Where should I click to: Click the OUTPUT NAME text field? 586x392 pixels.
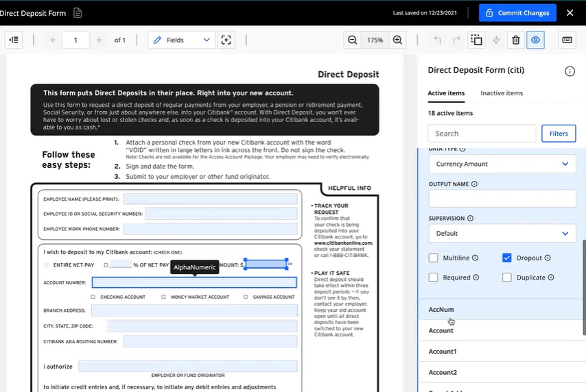[x=502, y=198]
